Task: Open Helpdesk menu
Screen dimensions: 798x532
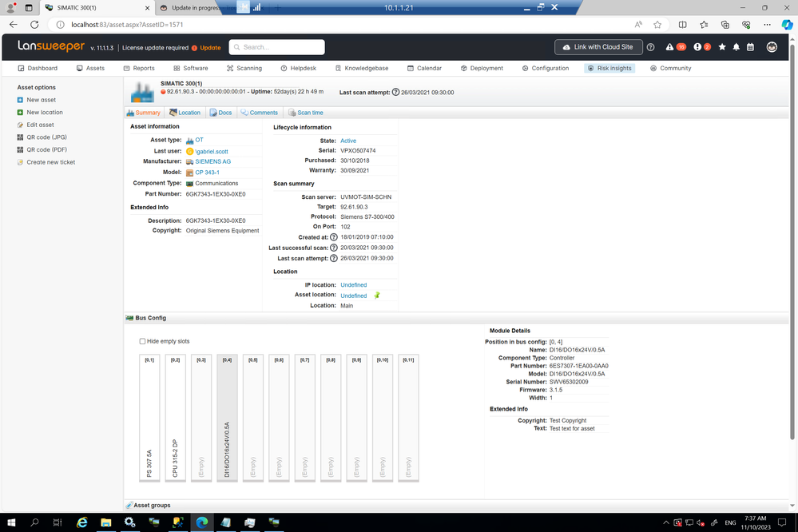Action: tap(298, 68)
